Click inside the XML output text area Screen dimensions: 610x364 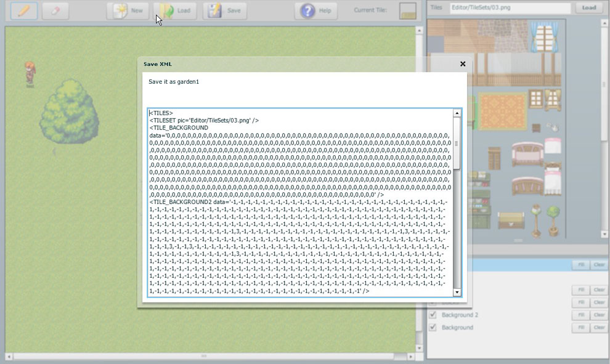coord(300,203)
